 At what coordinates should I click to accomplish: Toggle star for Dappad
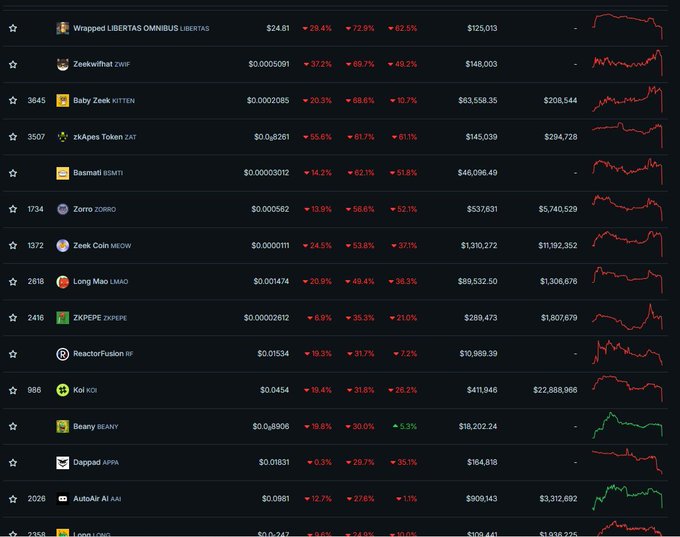click(x=13, y=462)
